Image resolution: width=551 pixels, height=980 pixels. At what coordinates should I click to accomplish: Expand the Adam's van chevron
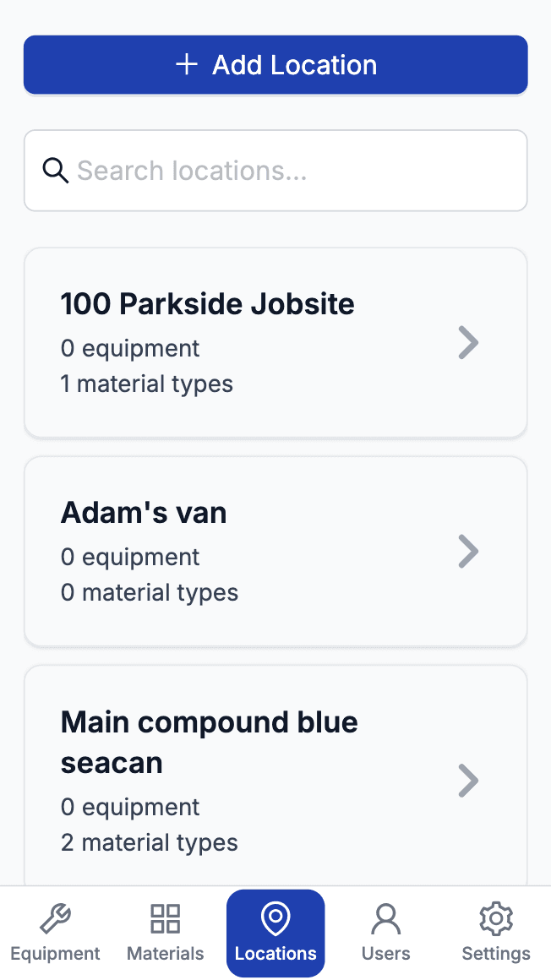[468, 551]
